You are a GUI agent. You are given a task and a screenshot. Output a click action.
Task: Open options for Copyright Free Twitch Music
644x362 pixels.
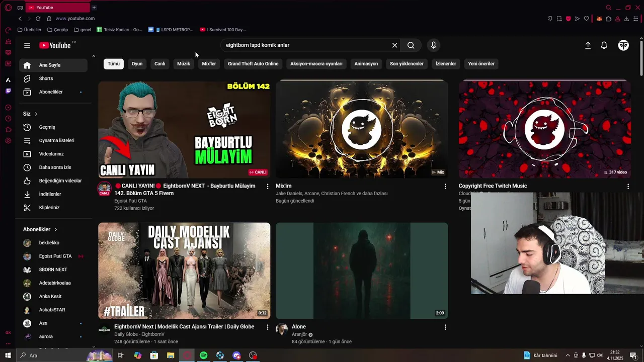tap(628, 187)
